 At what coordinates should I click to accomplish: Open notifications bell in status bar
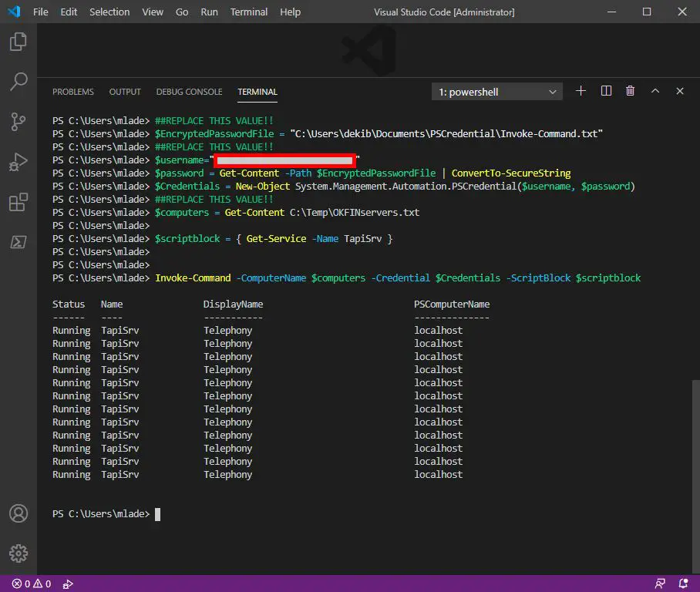pyautogui.click(x=683, y=584)
